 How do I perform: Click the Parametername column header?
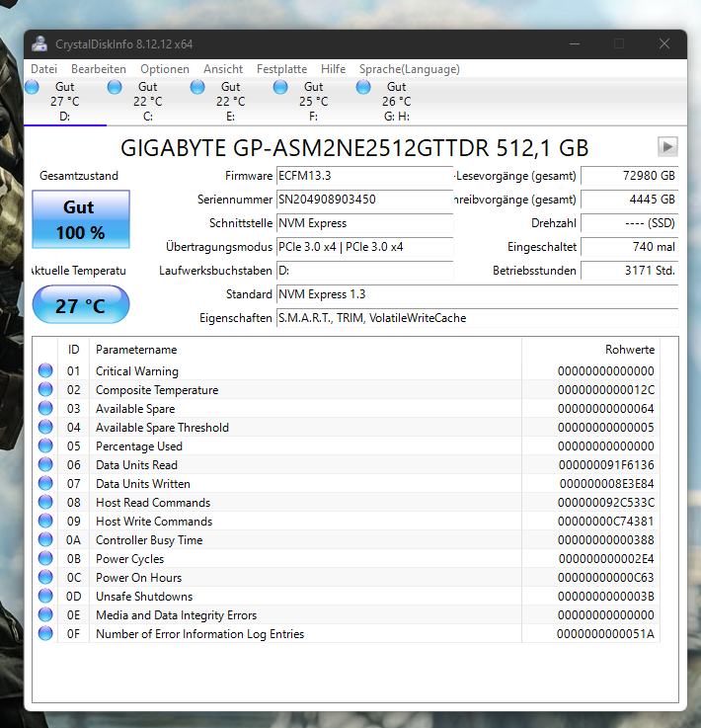[305, 350]
